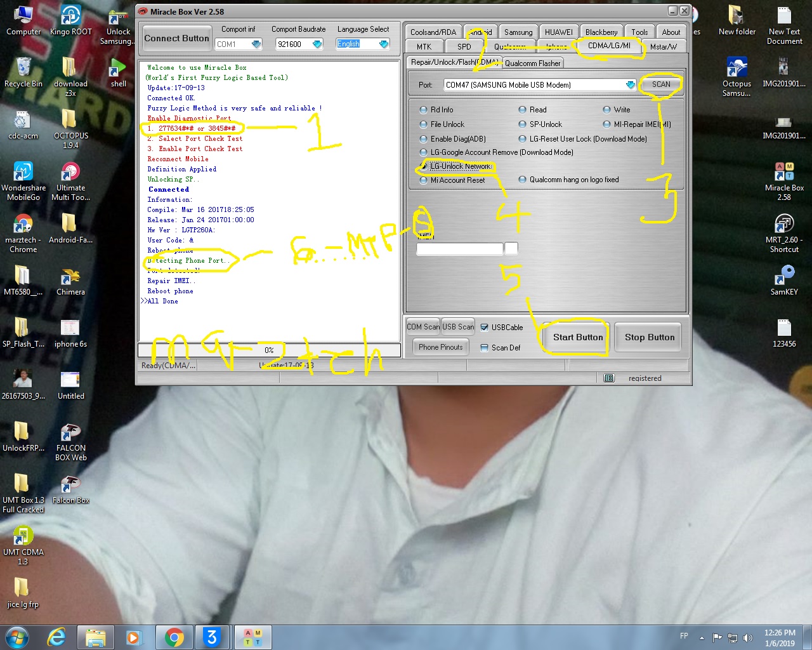Launch Miracle Box 2.58 desktop shortcut
This screenshot has width=812, height=650.
pos(784,181)
